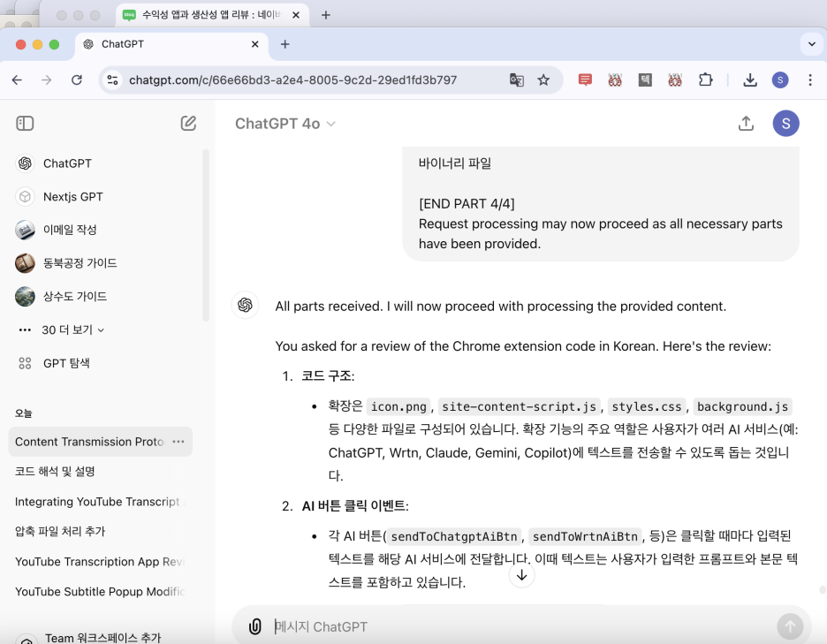Start a new chat with compose icon

coord(188,124)
